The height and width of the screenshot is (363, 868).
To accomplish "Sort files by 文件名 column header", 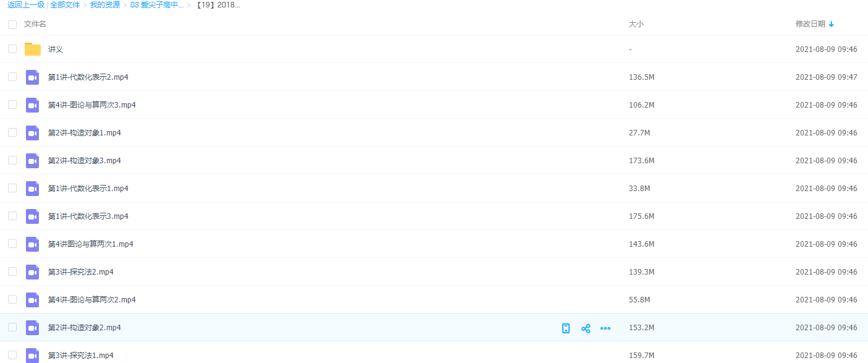I will click(35, 24).
